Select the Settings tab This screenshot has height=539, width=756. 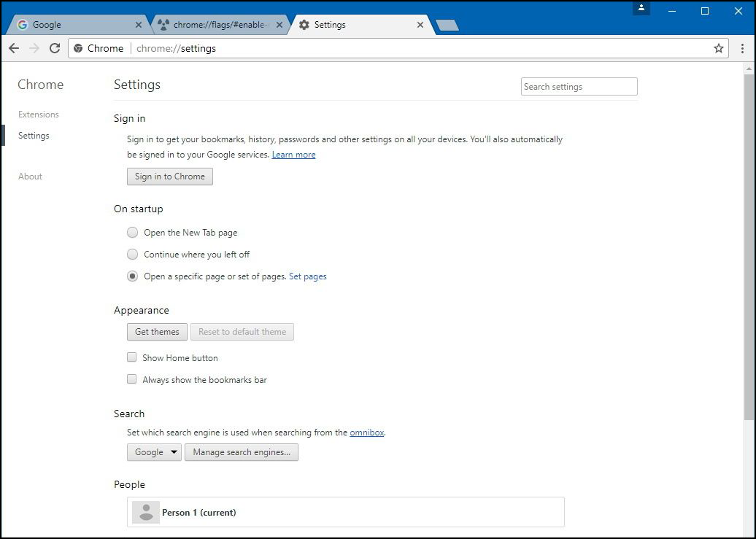coord(362,25)
